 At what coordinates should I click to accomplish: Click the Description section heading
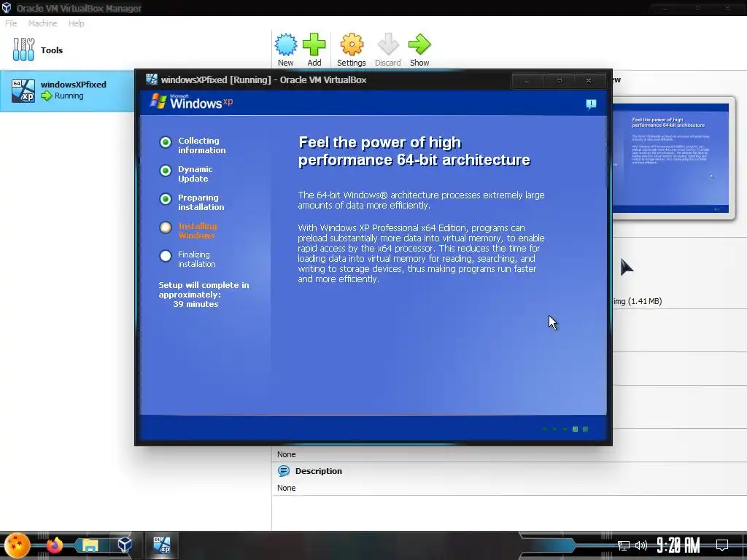pyautogui.click(x=319, y=471)
